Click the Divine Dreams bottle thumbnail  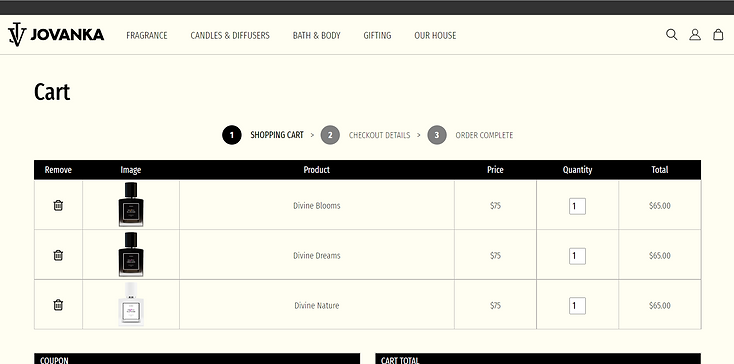click(x=131, y=254)
